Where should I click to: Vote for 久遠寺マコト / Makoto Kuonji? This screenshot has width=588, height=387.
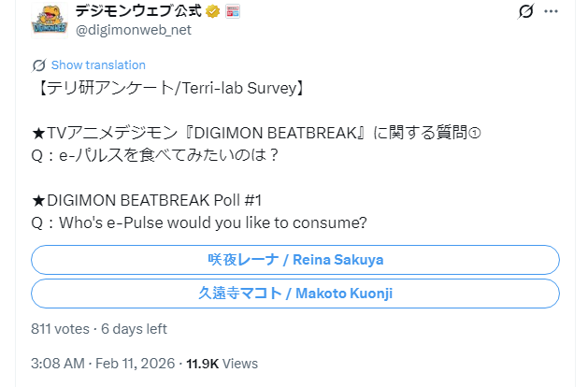tap(295, 294)
